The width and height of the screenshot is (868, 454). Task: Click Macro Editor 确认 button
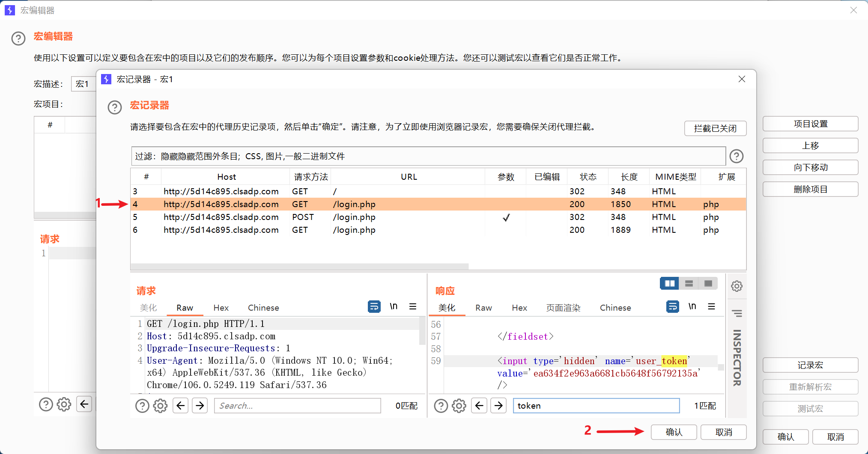click(x=786, y=437)
